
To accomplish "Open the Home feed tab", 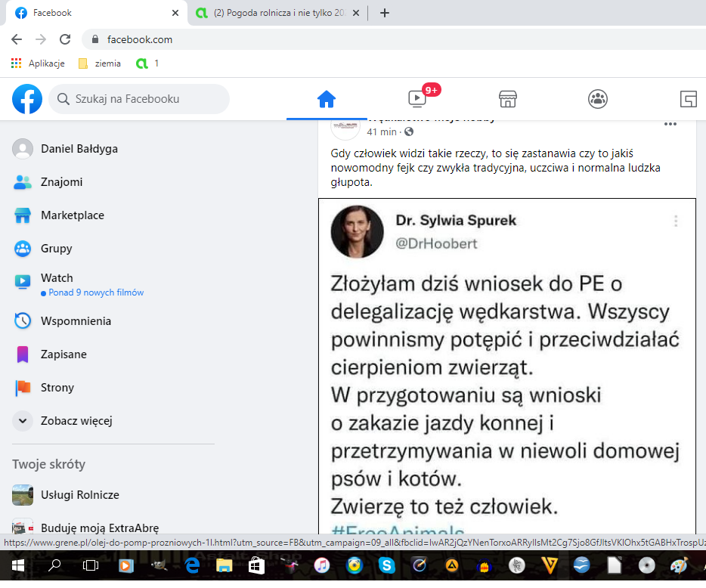I will 326,99.
